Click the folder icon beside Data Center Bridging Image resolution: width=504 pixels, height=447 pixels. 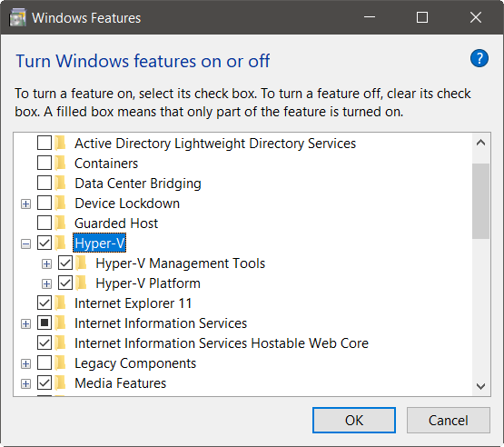[x=60, y=183]
